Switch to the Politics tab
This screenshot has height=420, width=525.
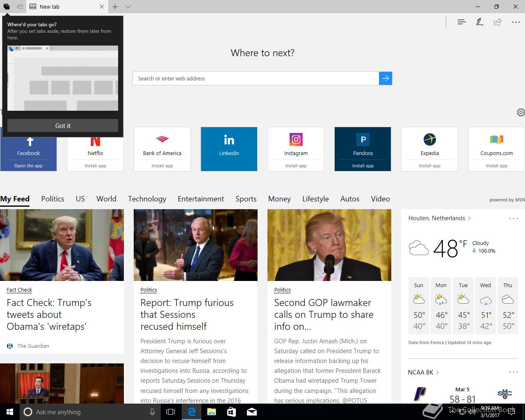(x=52, y=199)
